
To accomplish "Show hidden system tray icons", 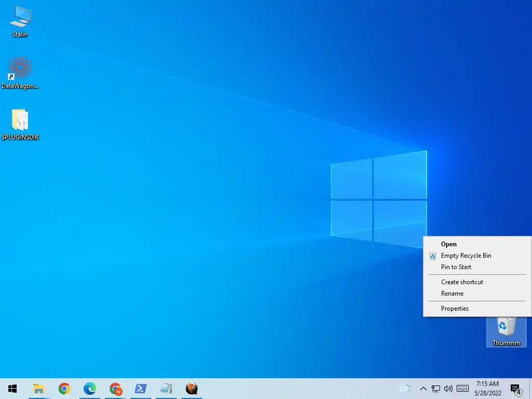I will coord(423,389).
